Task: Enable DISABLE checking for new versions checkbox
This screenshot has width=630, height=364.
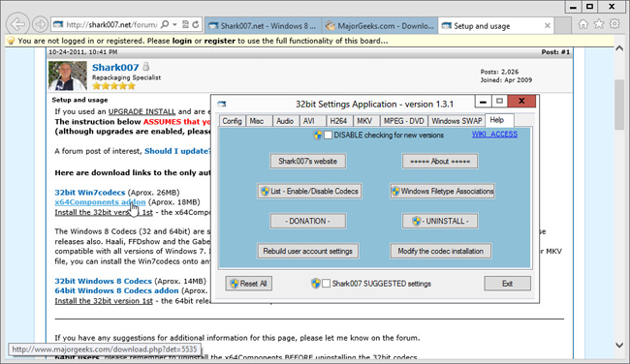Action: 329,136
